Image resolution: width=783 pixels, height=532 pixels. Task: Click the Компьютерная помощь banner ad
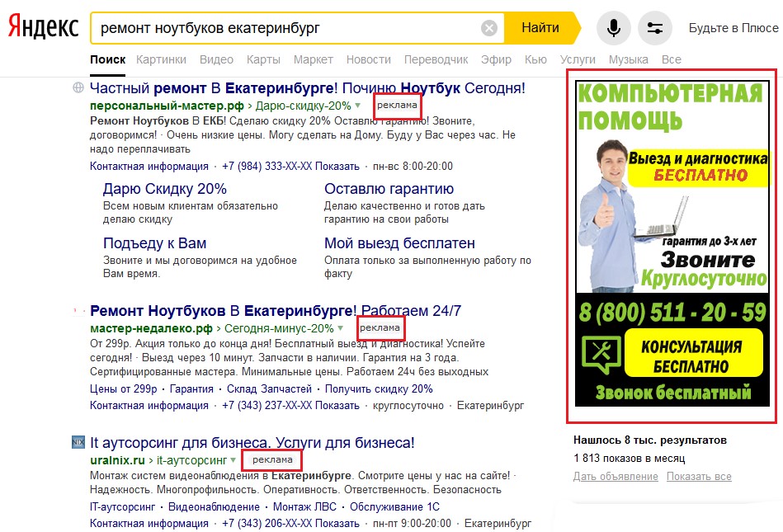pyautogui.click(x=672, y=243)
